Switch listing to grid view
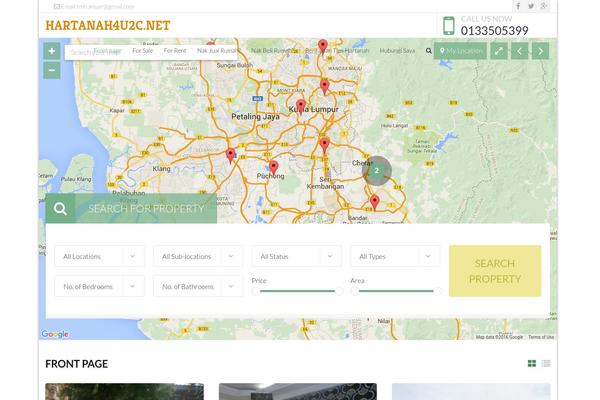Image resolution: width=600 pixels, height=400 pixels. 532,363
